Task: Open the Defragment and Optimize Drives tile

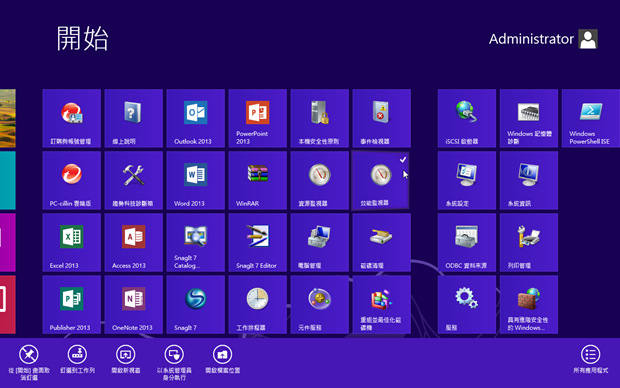Action: 382,305
